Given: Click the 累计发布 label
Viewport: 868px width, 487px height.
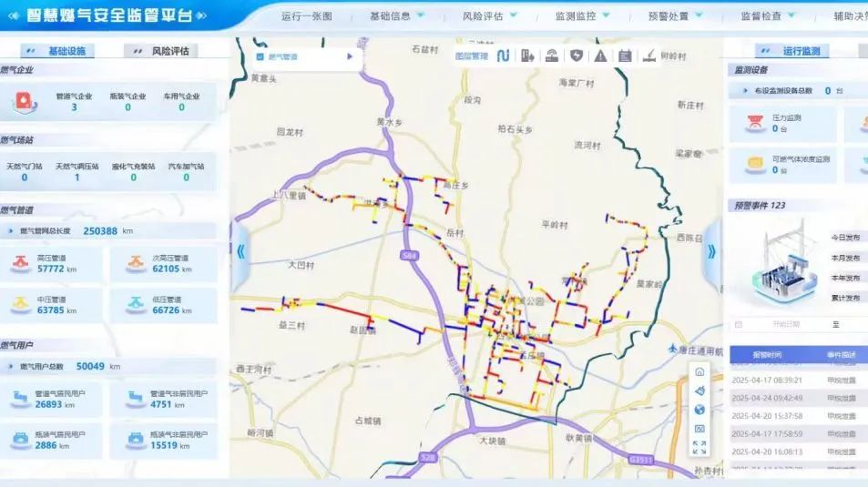Looking at the screenshot, I should click(845, 298).
